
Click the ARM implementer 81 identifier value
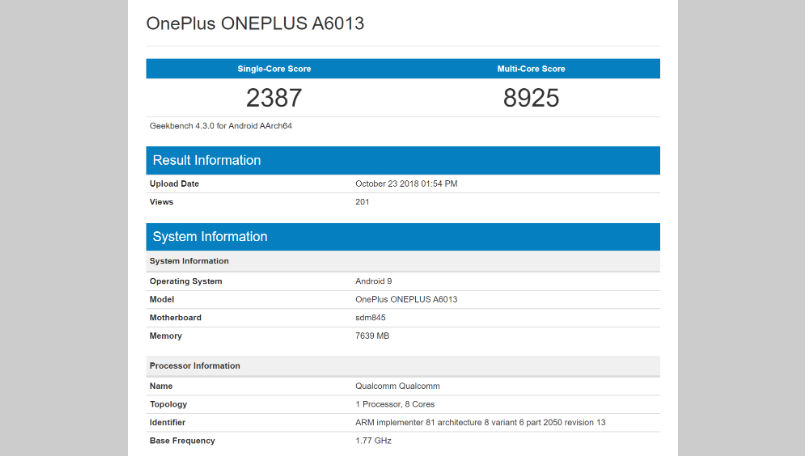coord(480,423)
